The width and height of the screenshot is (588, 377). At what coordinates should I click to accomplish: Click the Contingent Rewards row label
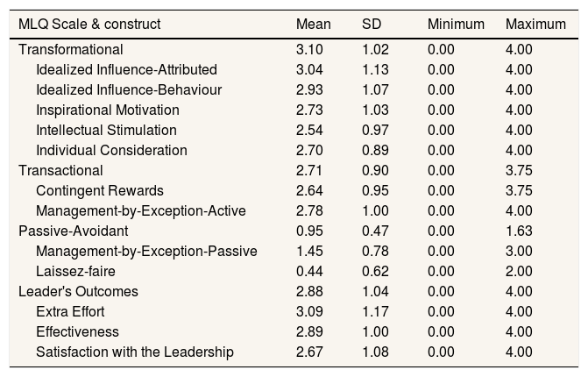100,190
